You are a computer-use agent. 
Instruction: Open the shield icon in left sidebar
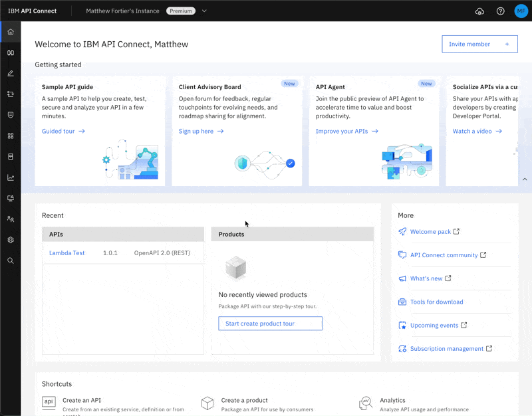[x=11, y=115]
